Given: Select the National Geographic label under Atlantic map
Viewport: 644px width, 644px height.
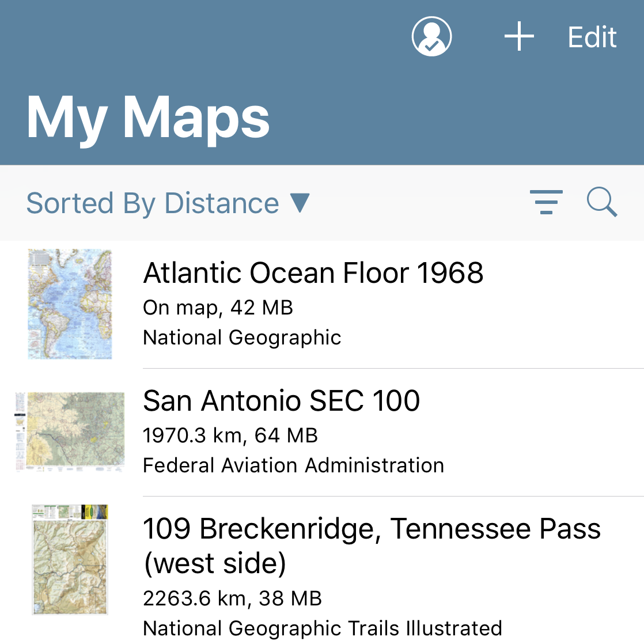Looking at the screenshot, I should [242, 337].
